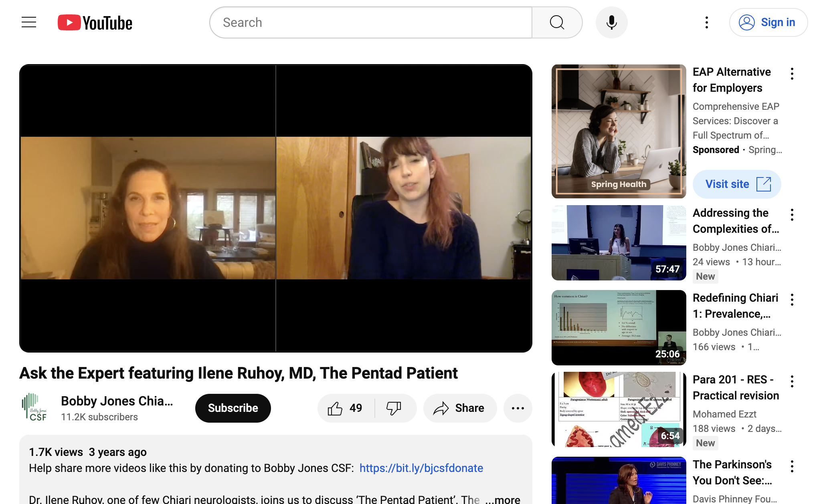Open Redefining Chiari 1: Prevalence title
Viewport: 821px width, 504px height.
click(x=735, y=306)
